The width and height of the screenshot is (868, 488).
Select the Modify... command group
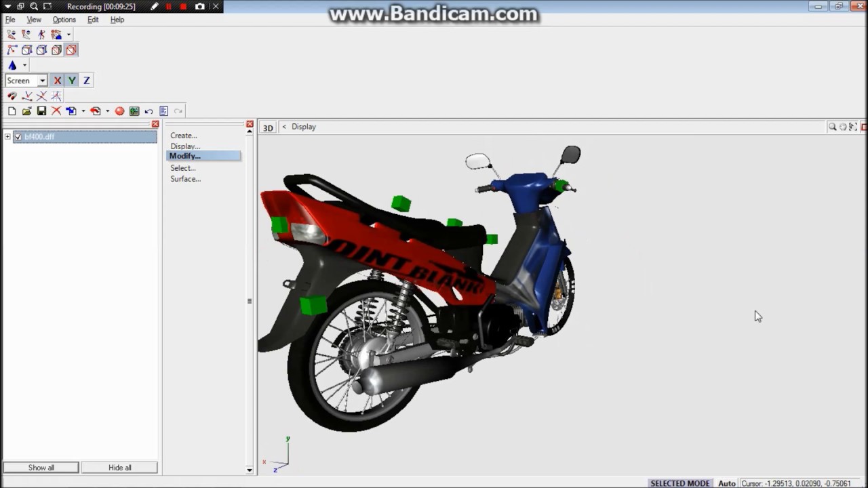click(x=203, y=156)
